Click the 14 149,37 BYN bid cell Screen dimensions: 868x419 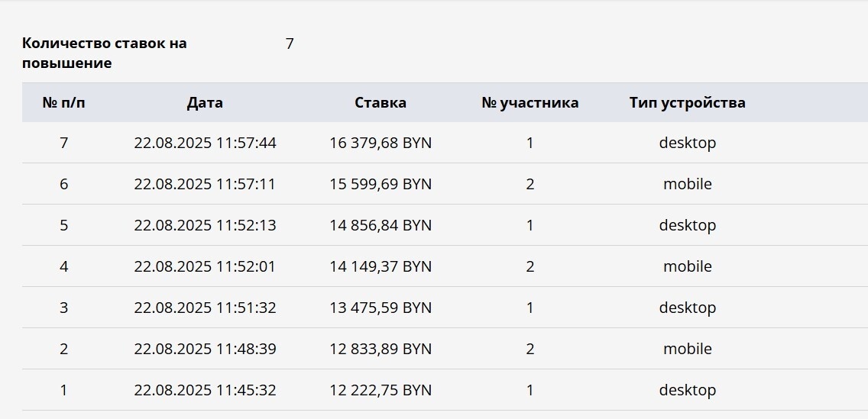[x=381, y=266]
